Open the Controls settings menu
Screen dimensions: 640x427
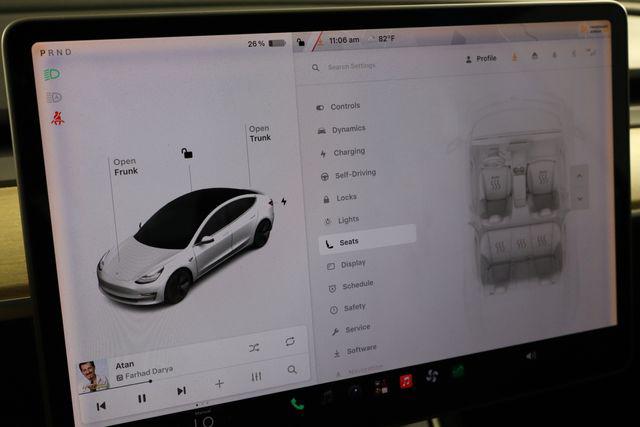(x=338, y=107)
